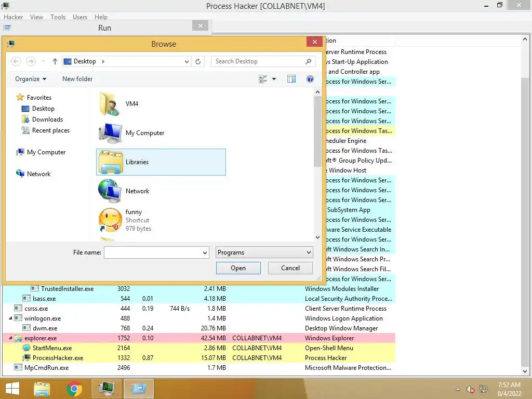The height and width of the screenshot is (399, 532).
Task: Collapse the explorer.exe process tree
Action: click(x=10, y=338)
